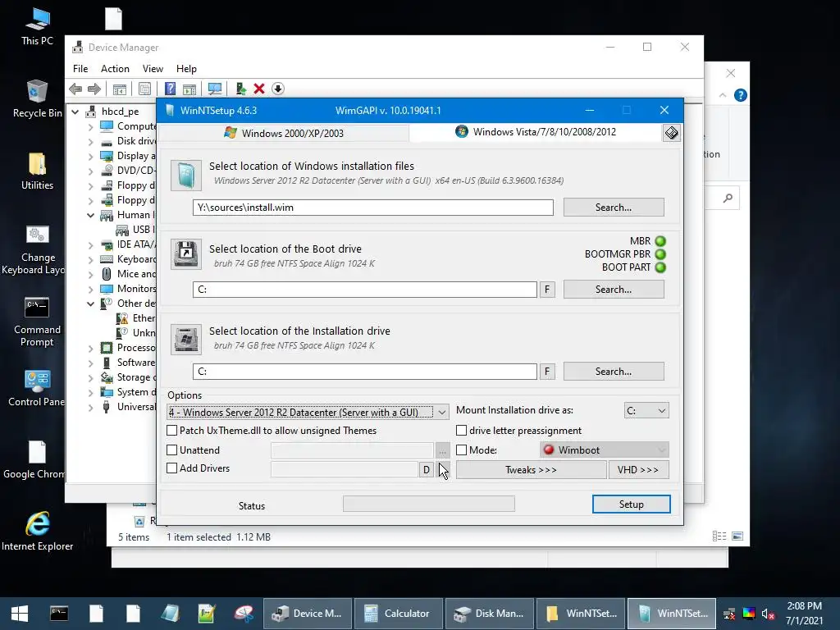This screenshot has width=840, height=630.
Task: Click the Command Prompt taskbar pinned icon
Action: 59,614
